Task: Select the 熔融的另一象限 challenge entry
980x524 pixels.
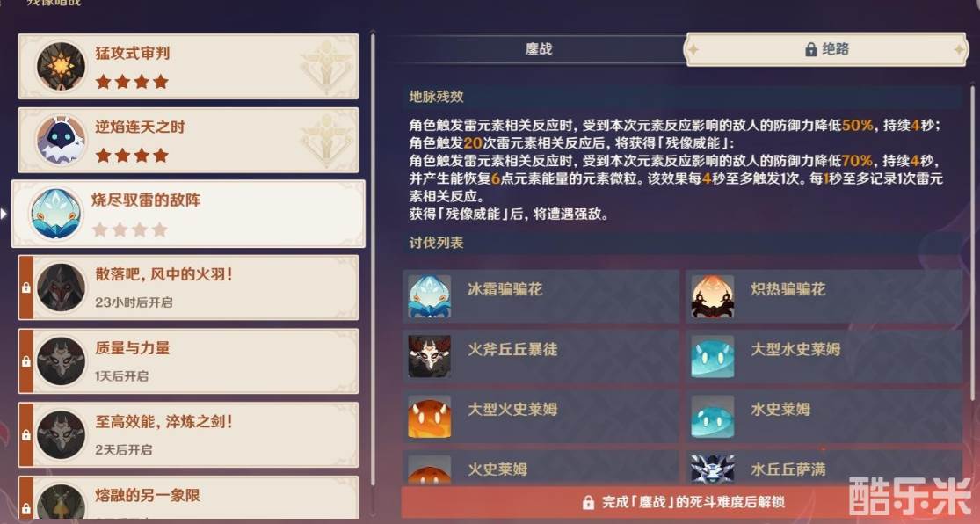Action: (x=188, y=497)
